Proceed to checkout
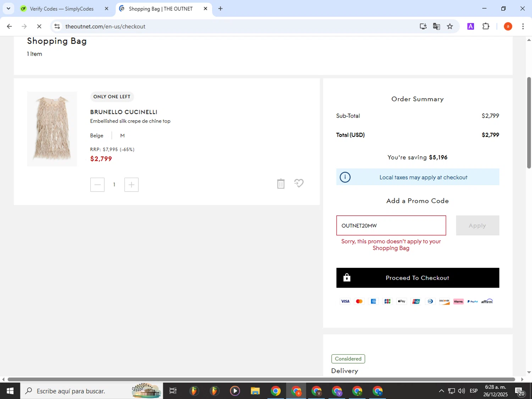 click(417, 278)
